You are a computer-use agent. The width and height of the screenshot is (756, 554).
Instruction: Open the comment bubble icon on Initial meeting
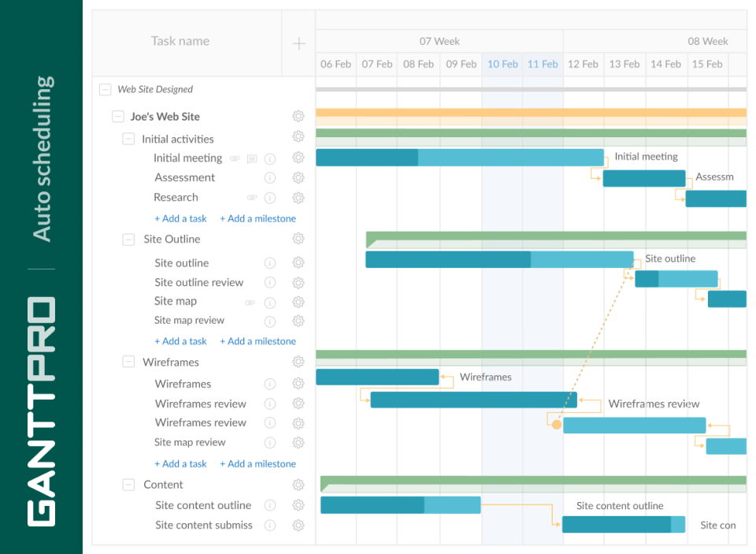(251, 158)
